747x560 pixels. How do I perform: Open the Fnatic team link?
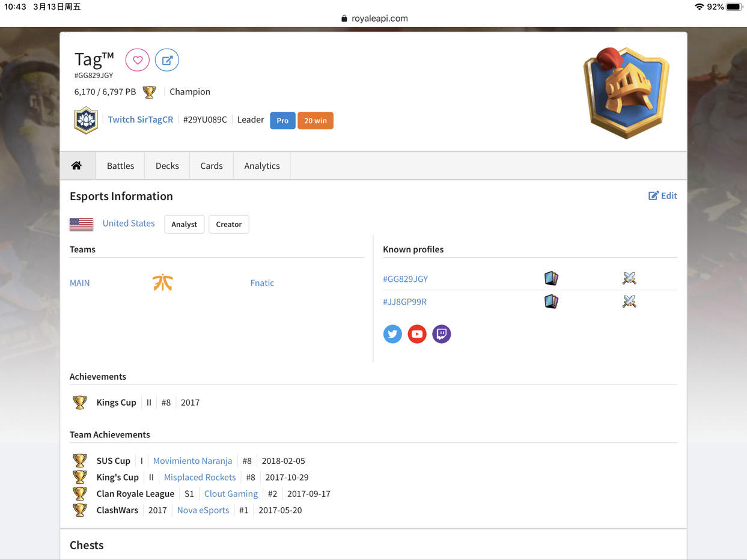pyautogui.click(x=262, y=283)
